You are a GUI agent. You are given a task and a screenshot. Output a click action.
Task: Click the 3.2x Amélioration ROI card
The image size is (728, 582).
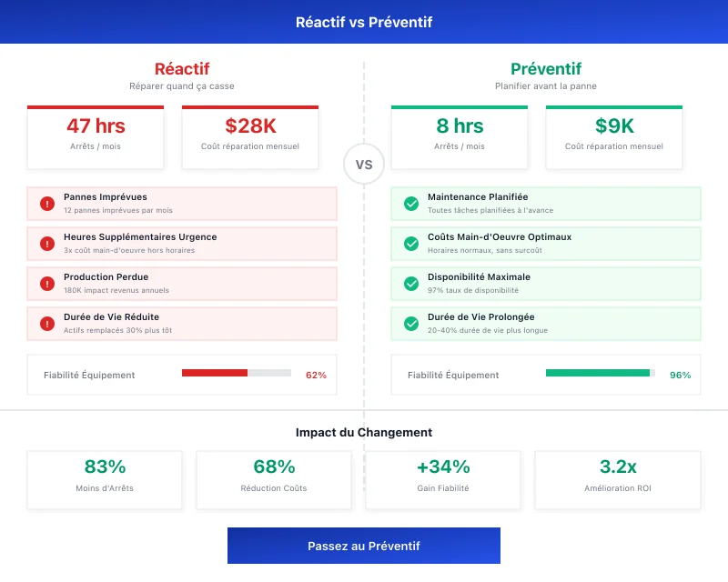pyautogui.click(x=617, y=476)
